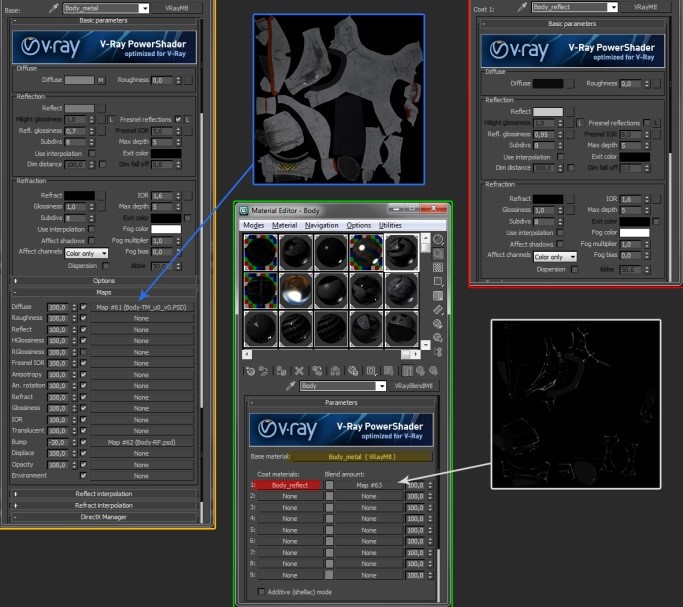Click blend amount Map #63 button
This screenshot has height=607, width=683.
pyautogui.click(x=369, y=485)
